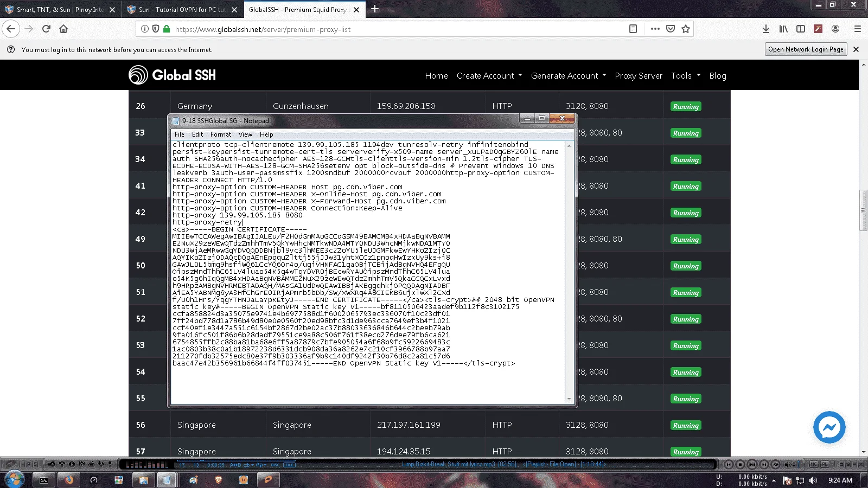Close the Smart, TNT, & Sun tab

(112, 10)
